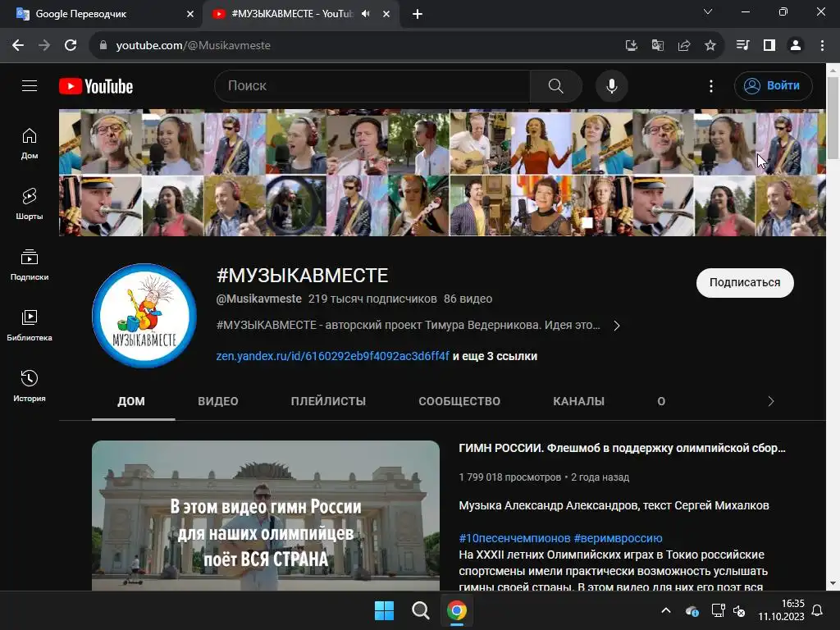Select the #МУЗЫКАВМЕСТЕ browser tab
This screenshot has width=840, height=630.
pyautogui.click(x=300, y=14)
